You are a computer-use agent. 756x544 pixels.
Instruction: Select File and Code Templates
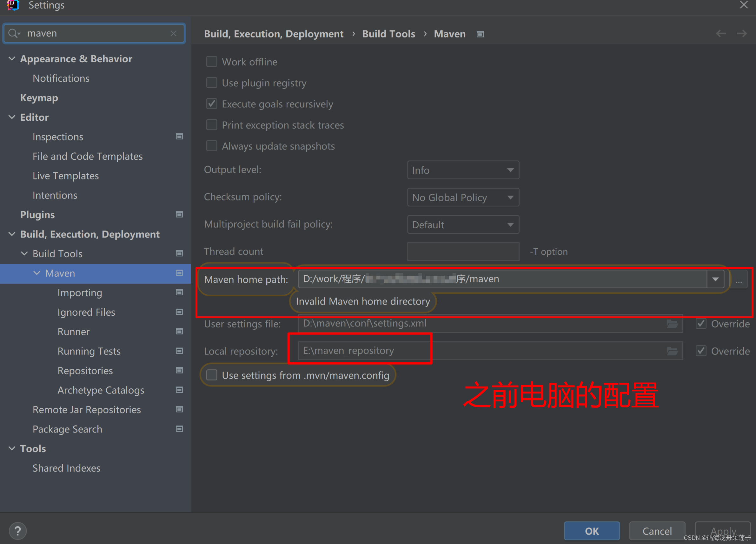[x=88, y=156]
